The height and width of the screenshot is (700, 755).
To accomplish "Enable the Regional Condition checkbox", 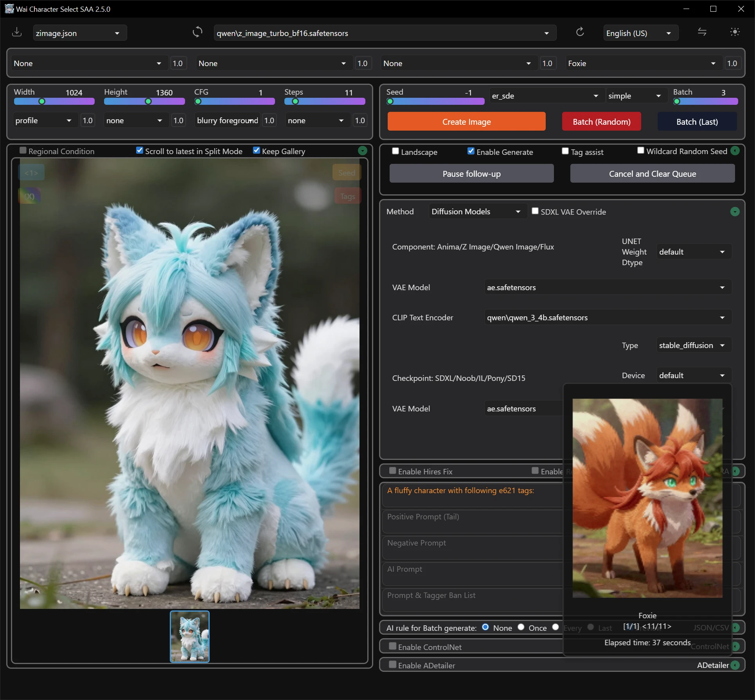I will click(x=23, y=151).
